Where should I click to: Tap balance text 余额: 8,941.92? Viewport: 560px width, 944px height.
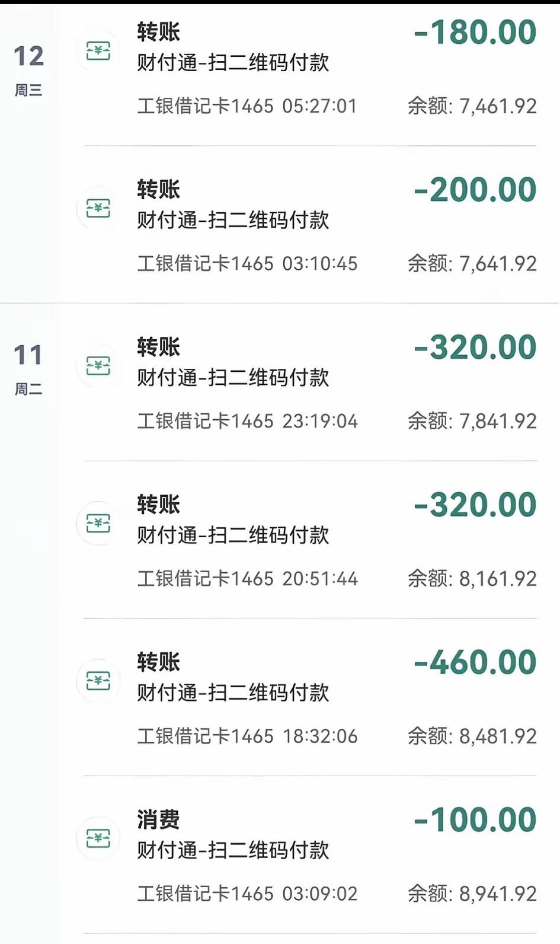coord(472,894)
